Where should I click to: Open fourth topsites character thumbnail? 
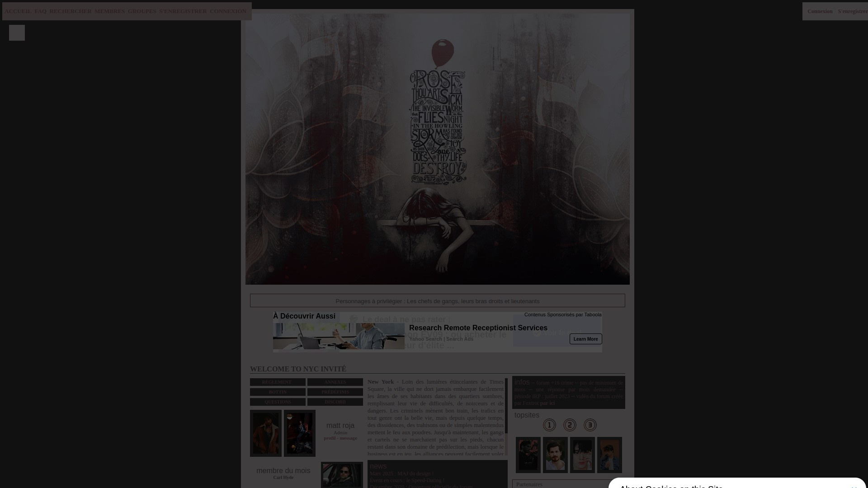coord(609,455)
